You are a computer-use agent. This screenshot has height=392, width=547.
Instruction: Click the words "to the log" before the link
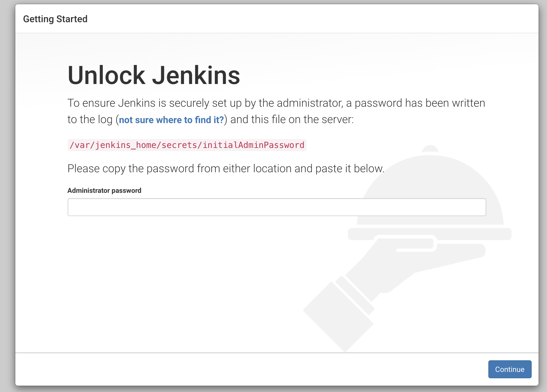(x=90, y=119)
